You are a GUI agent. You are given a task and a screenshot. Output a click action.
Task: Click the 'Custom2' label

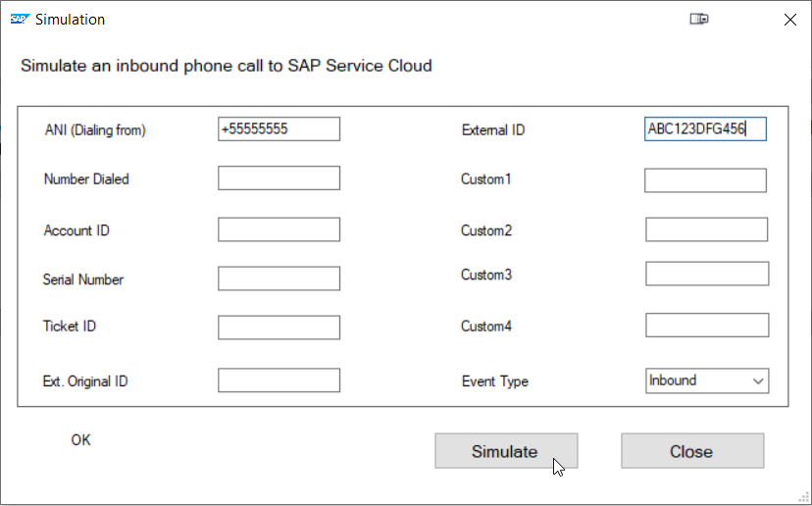pyautogui.click(x=486, y=230)
